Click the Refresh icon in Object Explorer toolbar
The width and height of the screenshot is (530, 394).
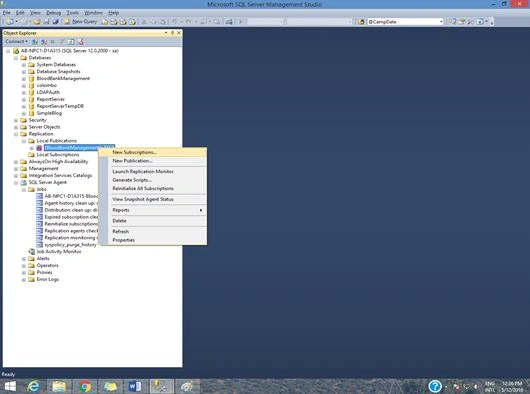(x=71, y=42)
